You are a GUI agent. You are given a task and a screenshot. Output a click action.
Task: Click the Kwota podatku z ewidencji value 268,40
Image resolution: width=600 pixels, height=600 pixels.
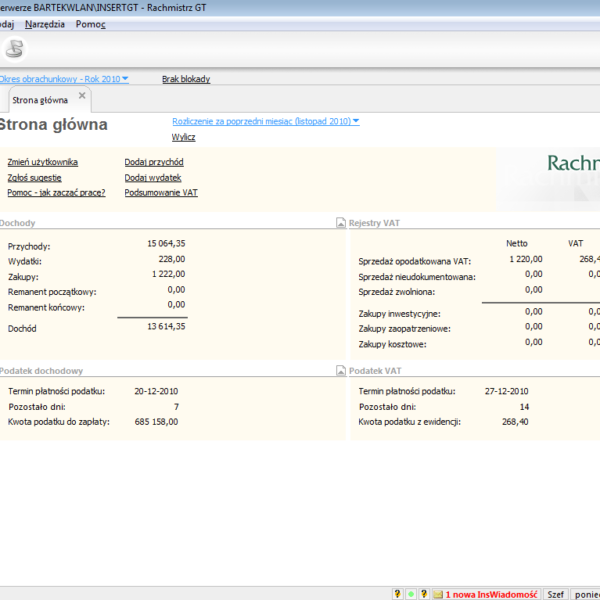(x=515, y=422)
